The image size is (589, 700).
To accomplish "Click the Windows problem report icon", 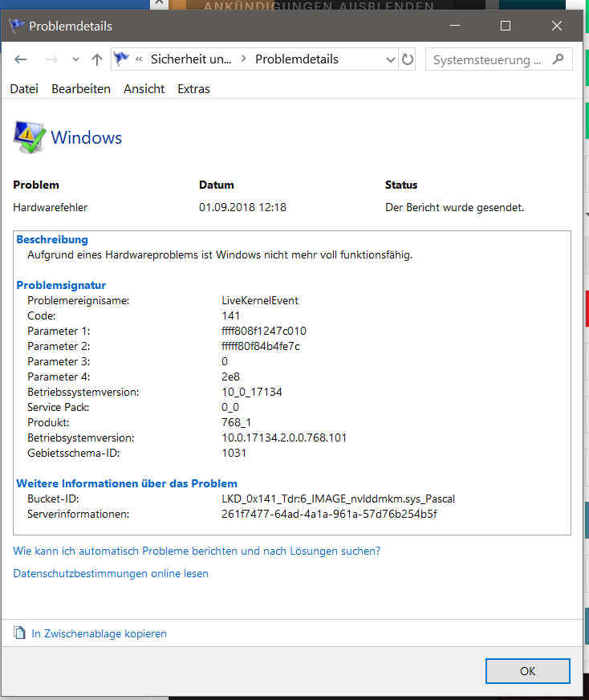I will tap(30, 137).
